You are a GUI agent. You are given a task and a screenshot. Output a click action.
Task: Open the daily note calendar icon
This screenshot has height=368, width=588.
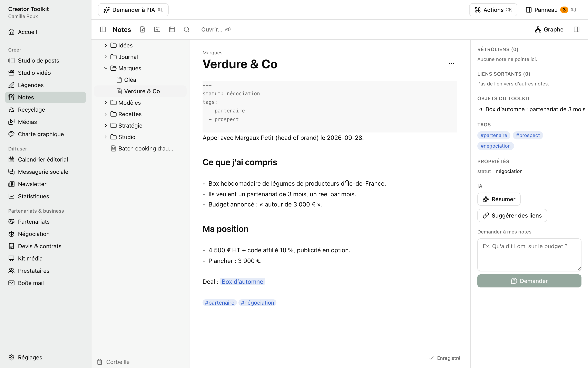(x=172, y=29)
